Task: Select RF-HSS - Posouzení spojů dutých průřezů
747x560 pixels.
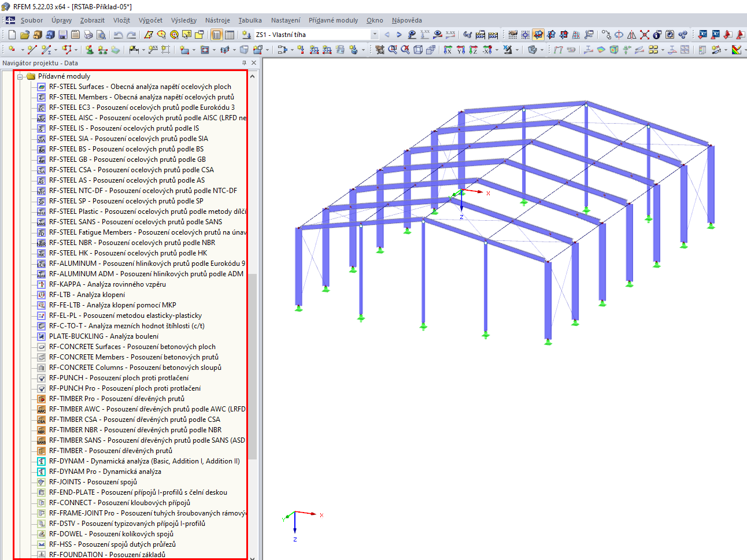Action: click(112, 544)
